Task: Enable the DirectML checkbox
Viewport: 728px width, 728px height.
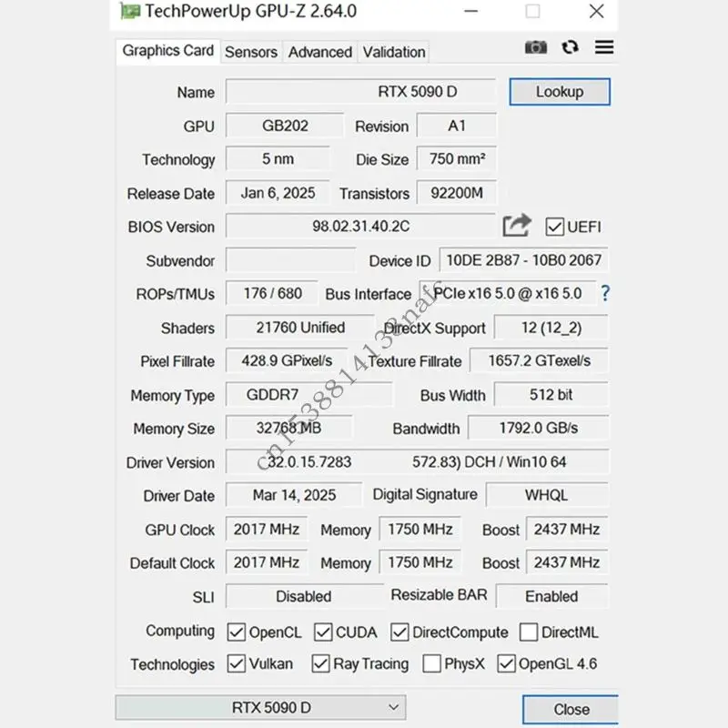Action: (529, 632)
